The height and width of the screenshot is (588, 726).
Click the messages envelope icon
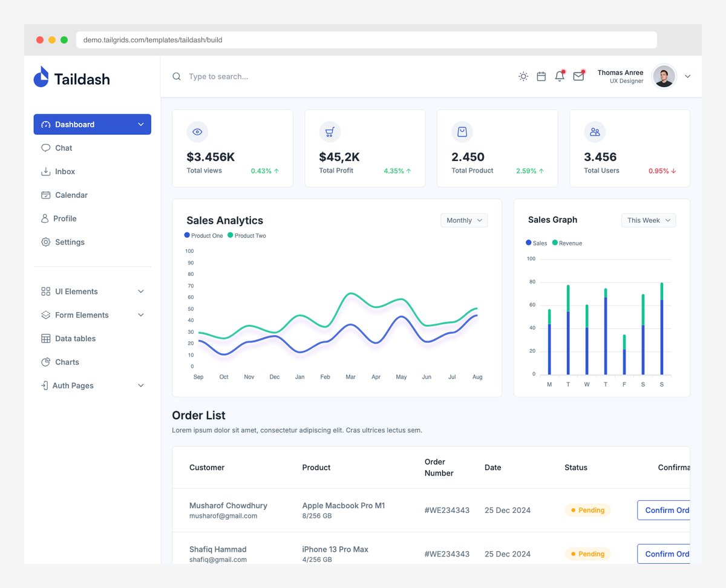click(578, 76)
